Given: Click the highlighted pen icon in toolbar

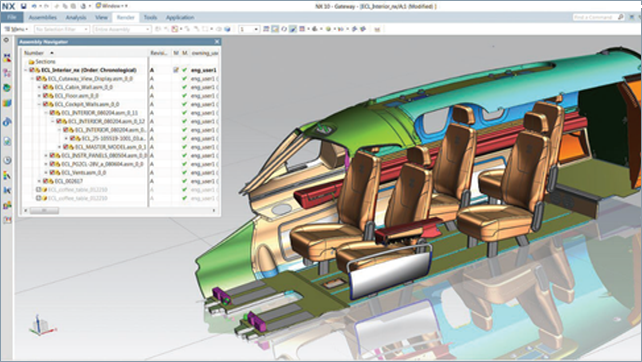Looking at the screenshot, I should [x=293, y=29].
